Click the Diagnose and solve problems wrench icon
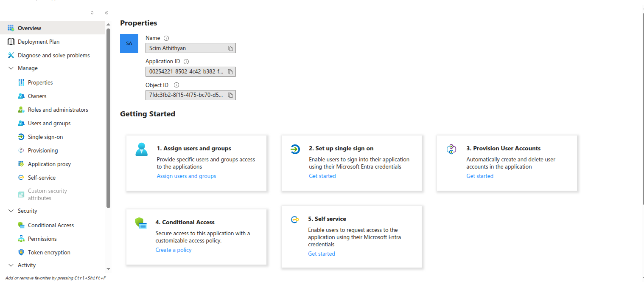The image size is (644, 282). (x=11, y=55)
